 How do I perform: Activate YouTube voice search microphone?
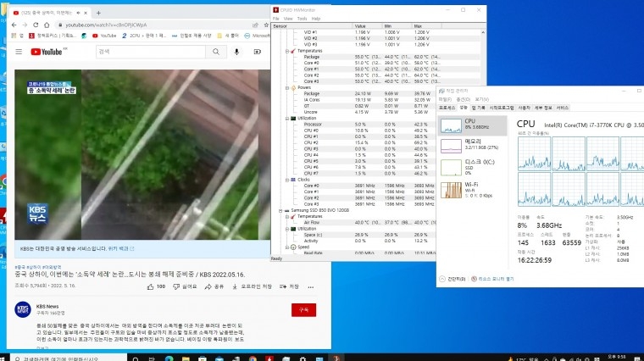click(x=236, y=52)
